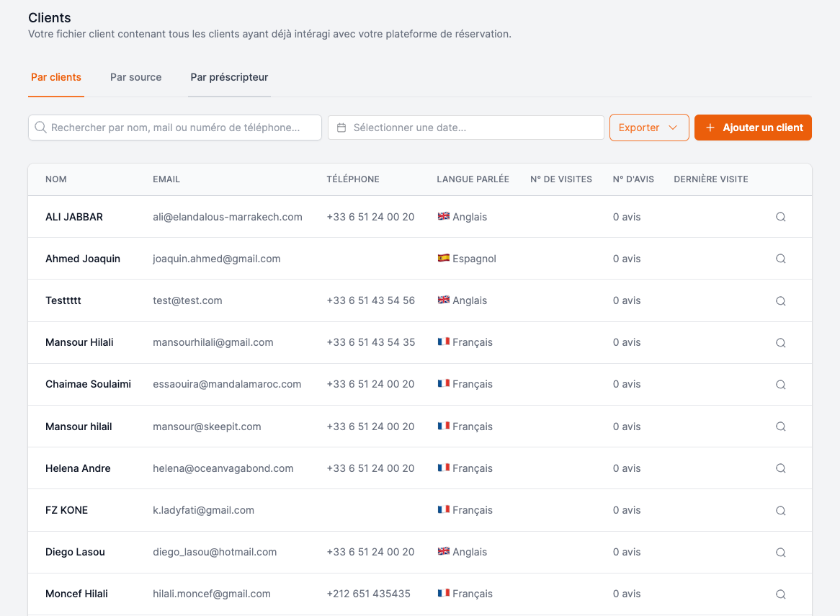Viewport: 840px width, 616px height.
Task: View Diego Lasou using the row magnifier icon
Action: tap(780, 552)
